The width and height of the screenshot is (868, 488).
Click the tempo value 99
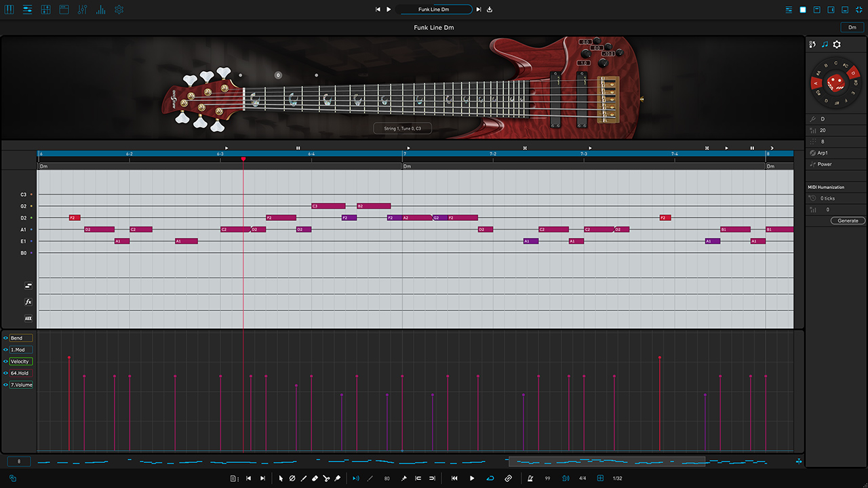(548, 479)
